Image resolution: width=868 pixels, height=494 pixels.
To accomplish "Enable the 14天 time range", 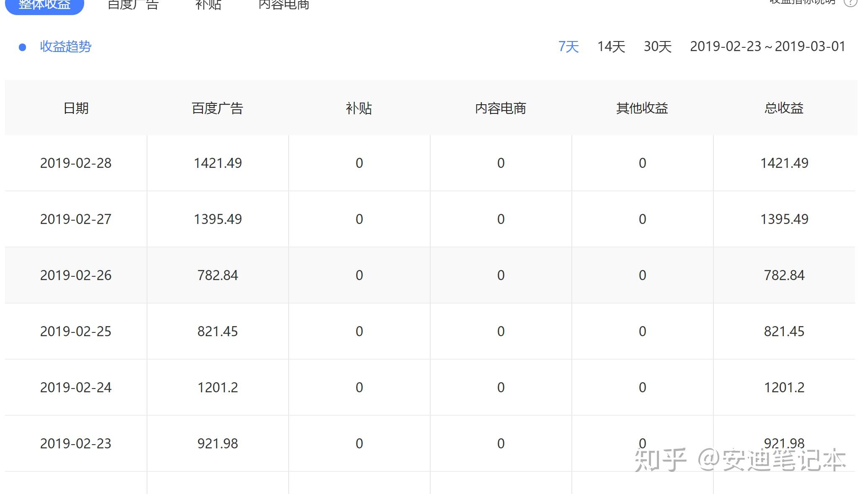I will 611,47.
